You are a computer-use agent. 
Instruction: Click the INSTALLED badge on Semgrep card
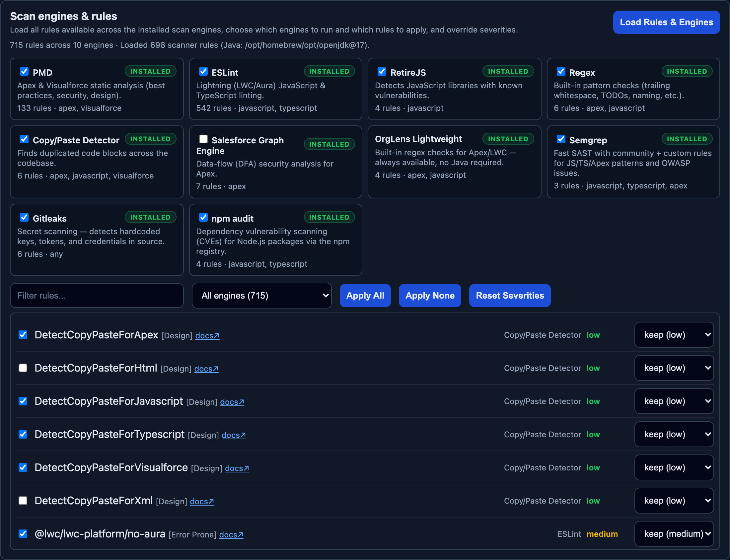[x=687, y=139]
